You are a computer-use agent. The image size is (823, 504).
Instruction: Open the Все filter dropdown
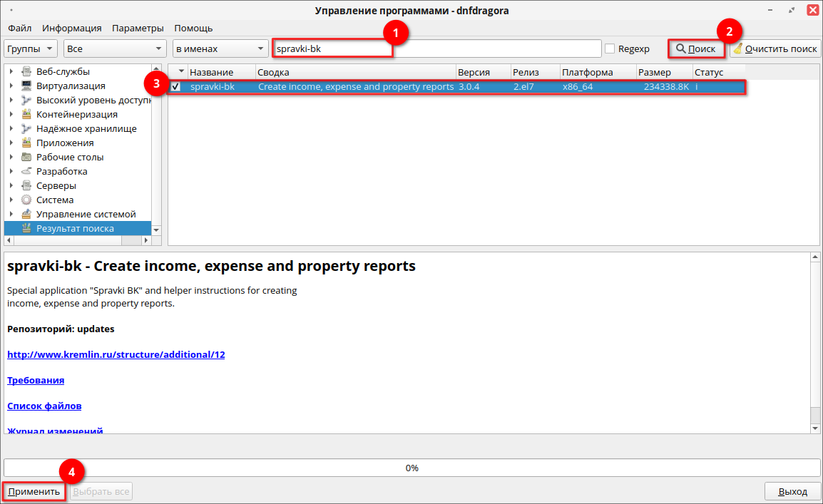114,48
